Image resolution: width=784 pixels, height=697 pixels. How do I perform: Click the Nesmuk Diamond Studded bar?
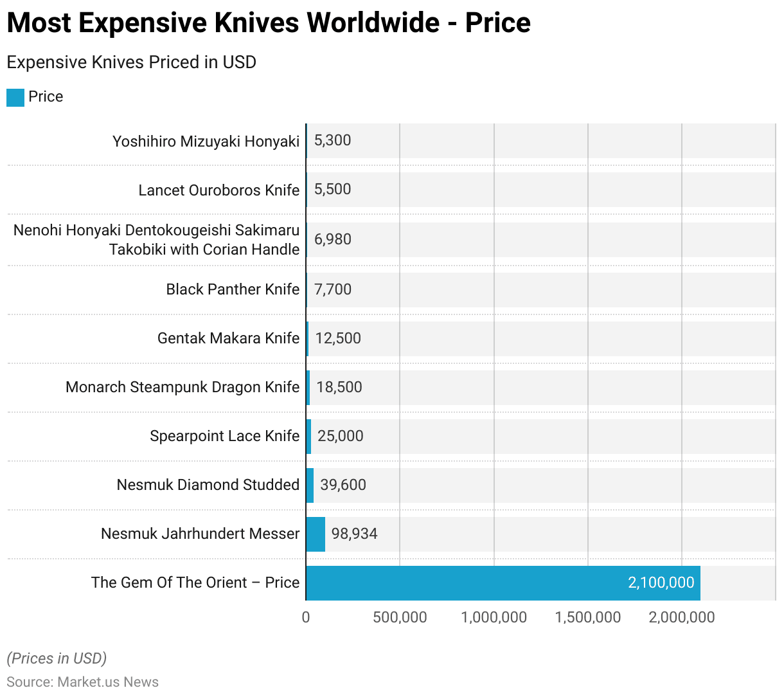coord(310,485)
